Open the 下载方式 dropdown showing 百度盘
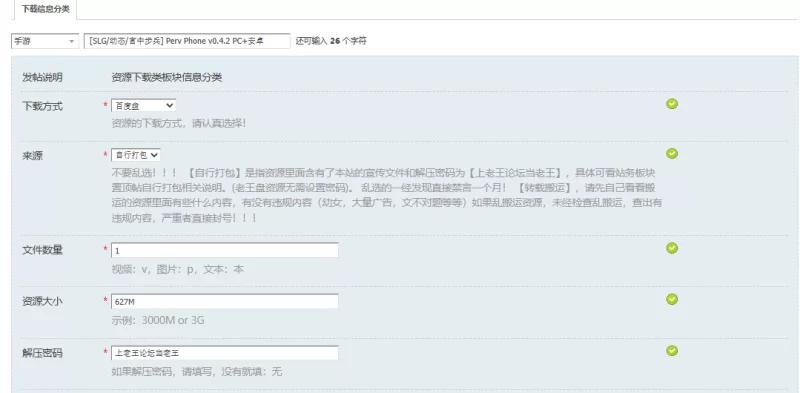800x393 pixels. click(143, 106)
